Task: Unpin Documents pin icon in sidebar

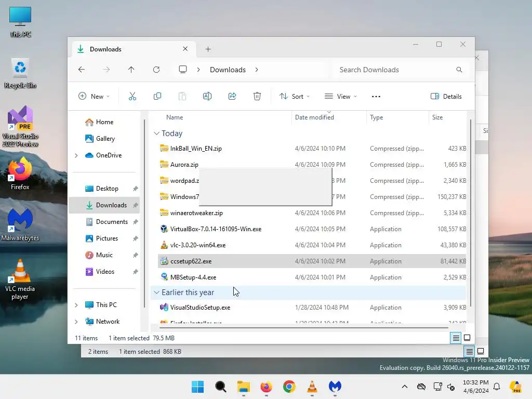Action: pyautogui.click(x=136, y=222)
